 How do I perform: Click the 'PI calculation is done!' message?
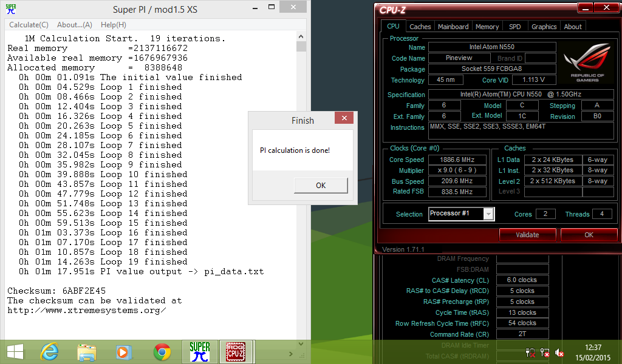tap(295, 150)
